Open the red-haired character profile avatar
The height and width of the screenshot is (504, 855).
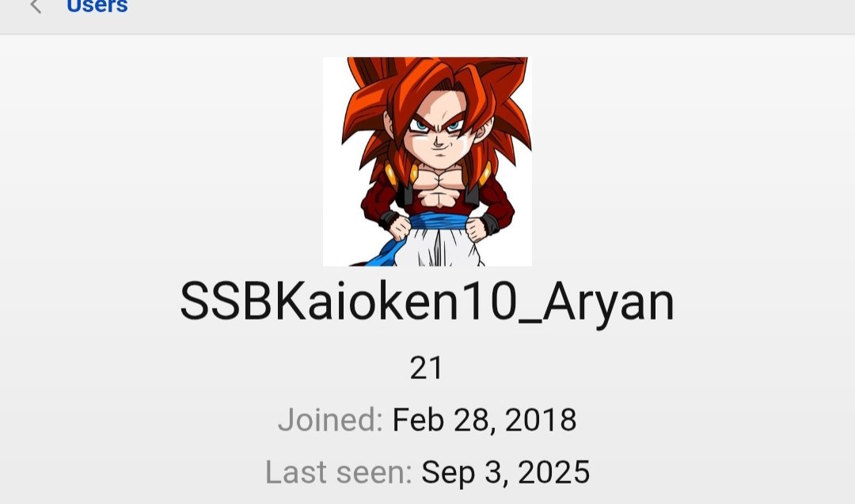point(427,161)
